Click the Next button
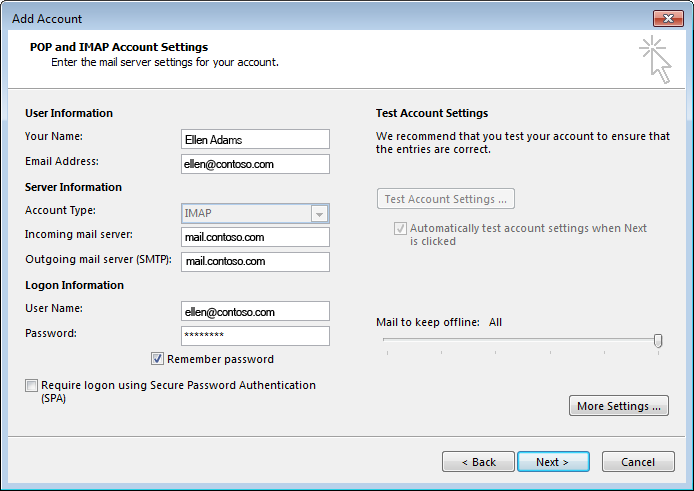This screenshot has height=491, width=694. coord(553,462)
